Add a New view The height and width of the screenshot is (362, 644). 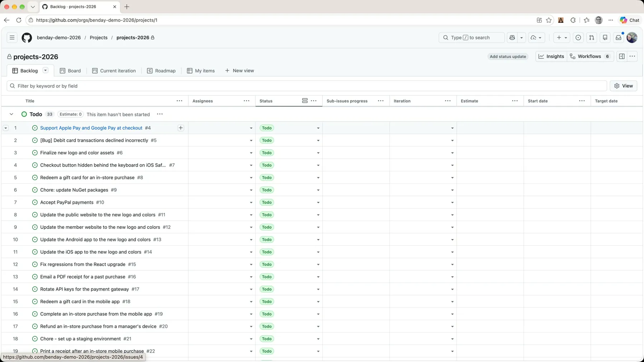(x=239, y=71)
